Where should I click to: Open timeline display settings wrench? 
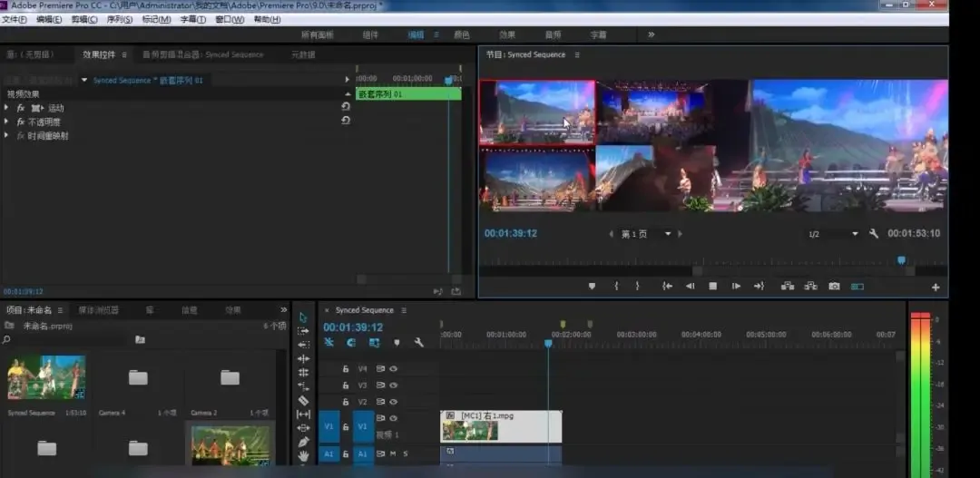tap(418, 343)
